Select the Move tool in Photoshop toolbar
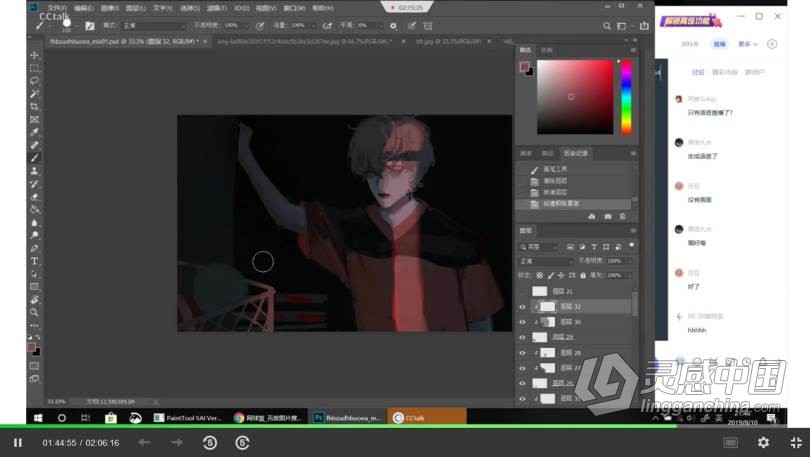The width and height of the screenshot is (810, 457). 35,55
